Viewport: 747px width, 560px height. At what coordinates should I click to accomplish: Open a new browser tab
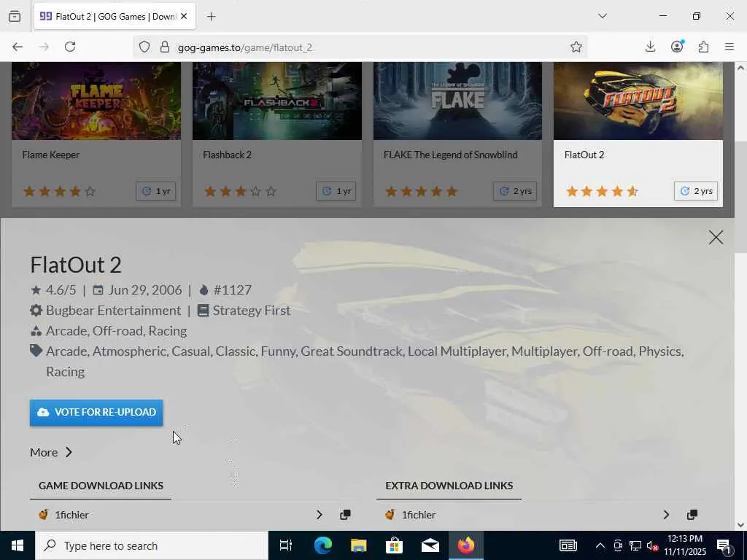click(212, 17)
